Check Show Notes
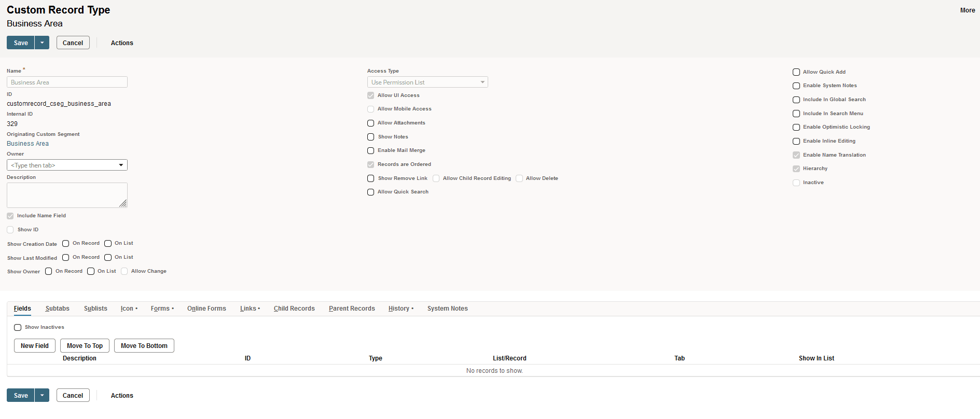Screen dimensions: 980x419 371,137
